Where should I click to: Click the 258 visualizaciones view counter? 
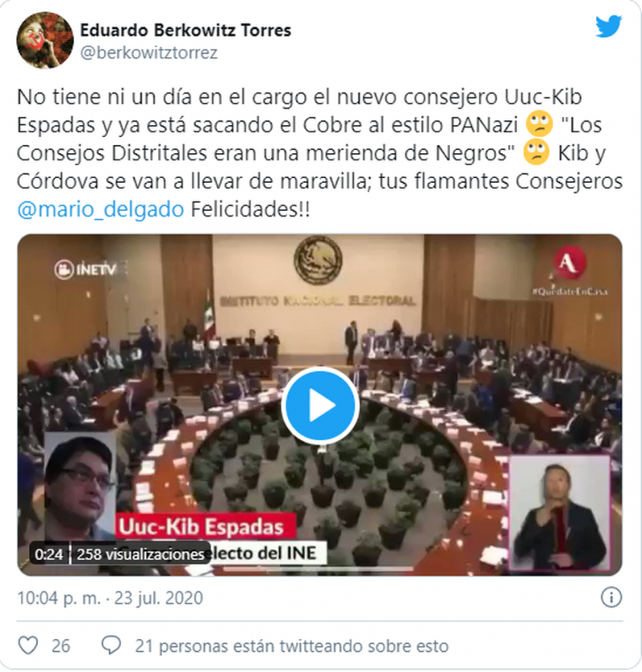click(x=140, y=555)
